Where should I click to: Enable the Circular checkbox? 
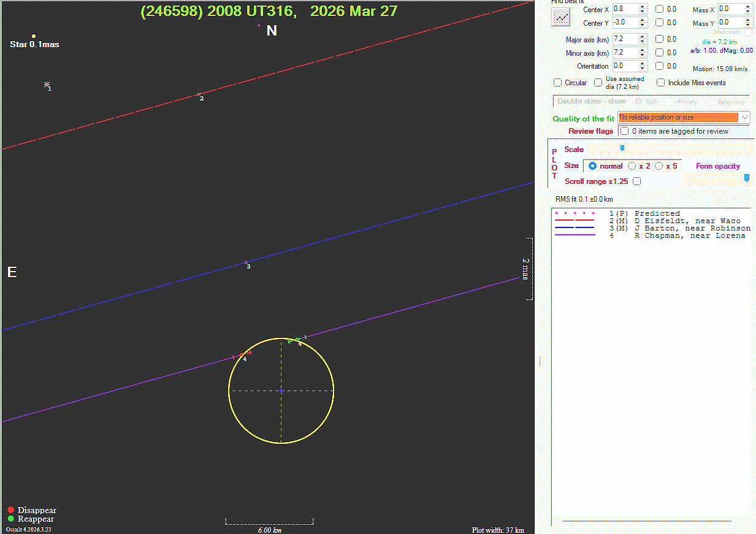[x=557, y=83]
